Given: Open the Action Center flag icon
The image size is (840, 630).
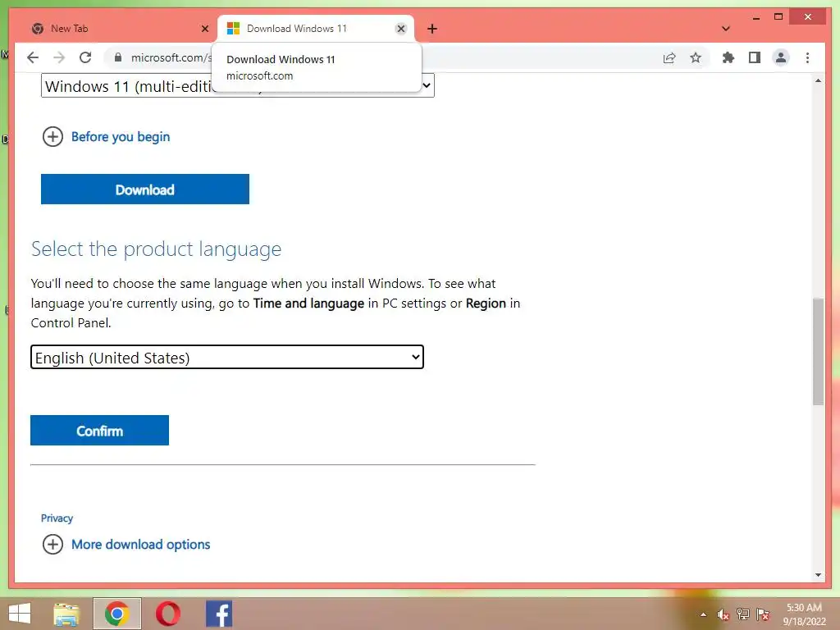Looking at the screenshot, I should pyautogui.click(x=763, y=614).
